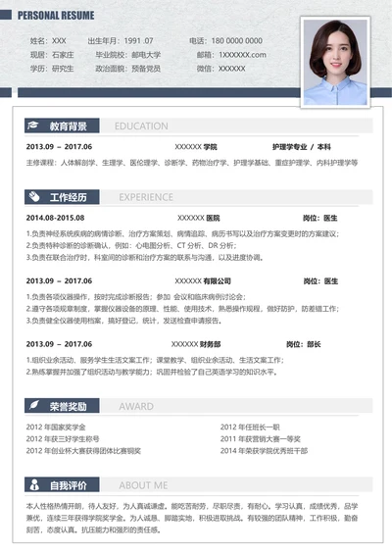Click the birth date 1991 .07 text
The width and height of the screenshot is (392, 554).
138,40
